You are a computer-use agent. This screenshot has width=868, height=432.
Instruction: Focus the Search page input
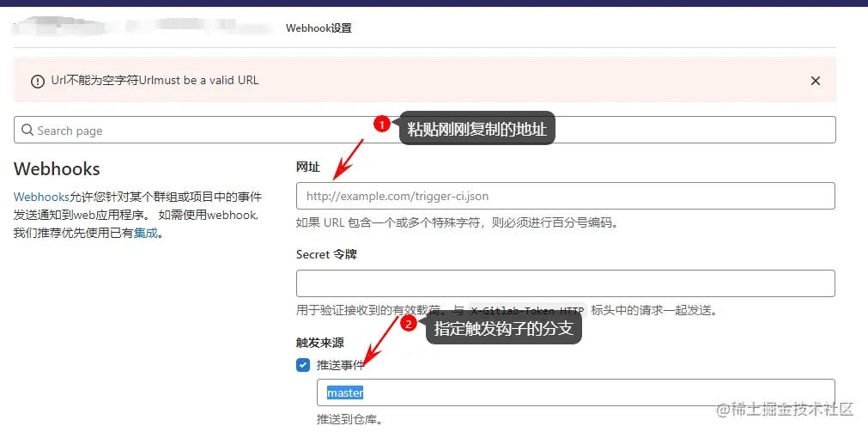(x=425, y=131)
